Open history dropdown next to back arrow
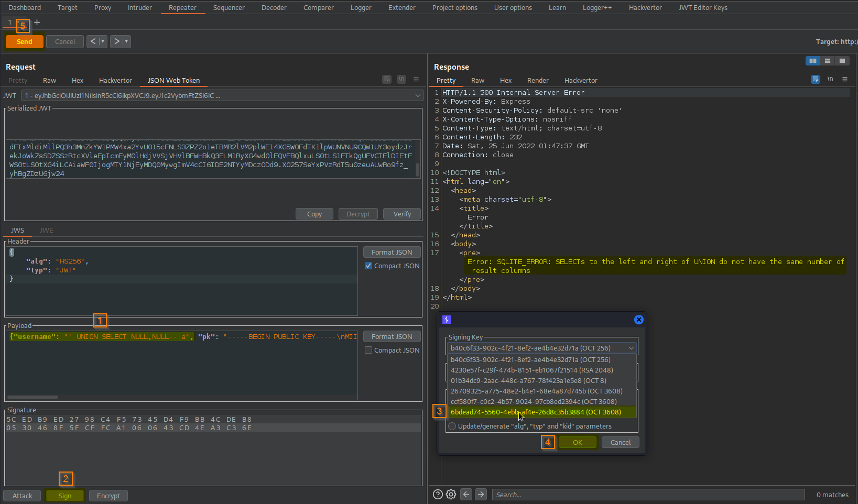Viewport: 858px width, 504px height. (103, 41)
